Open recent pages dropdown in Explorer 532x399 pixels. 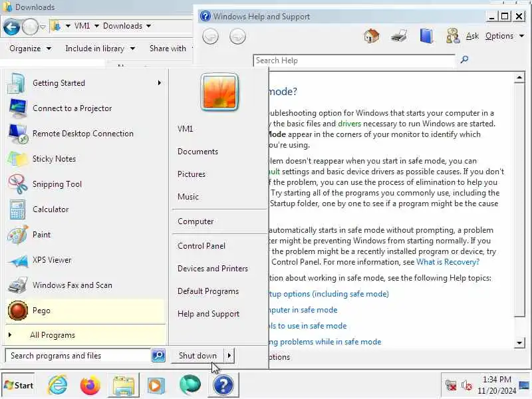43,27
